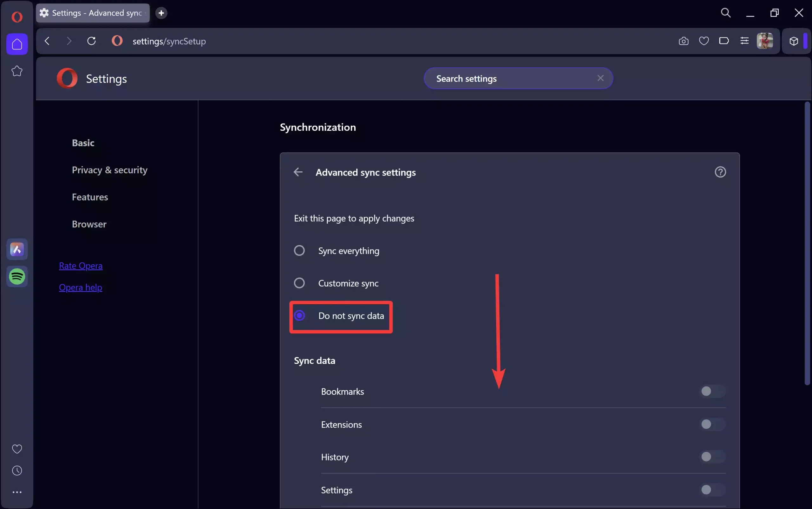Open Bookmarks via the star sidebar icon
The height and width of the screenshot is (509, 812).
pyautogui.click(x=17, y=71)
